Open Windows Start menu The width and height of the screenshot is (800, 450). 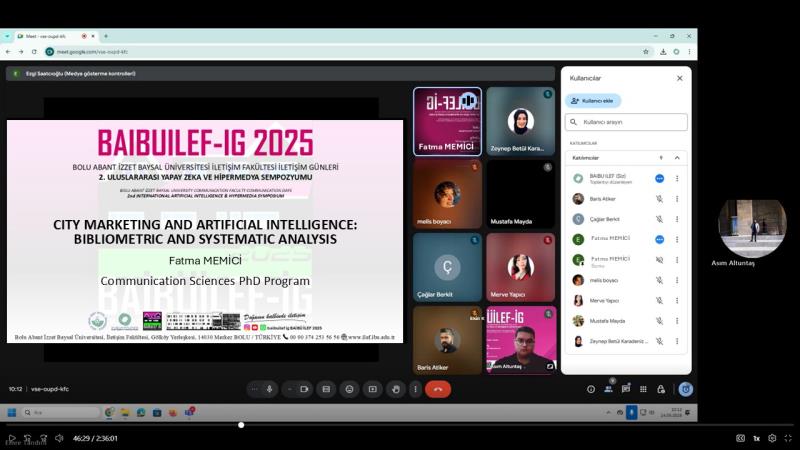tap(12, 412)
